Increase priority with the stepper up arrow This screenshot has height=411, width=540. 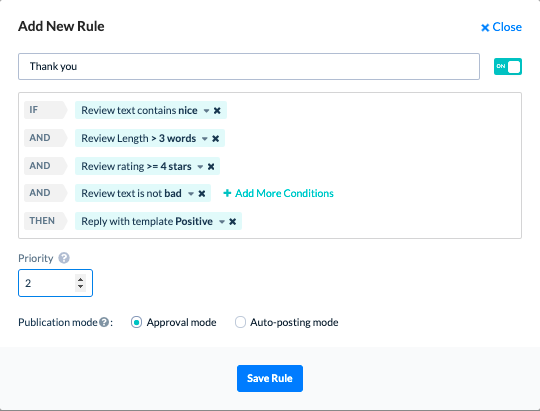point(81,279)
